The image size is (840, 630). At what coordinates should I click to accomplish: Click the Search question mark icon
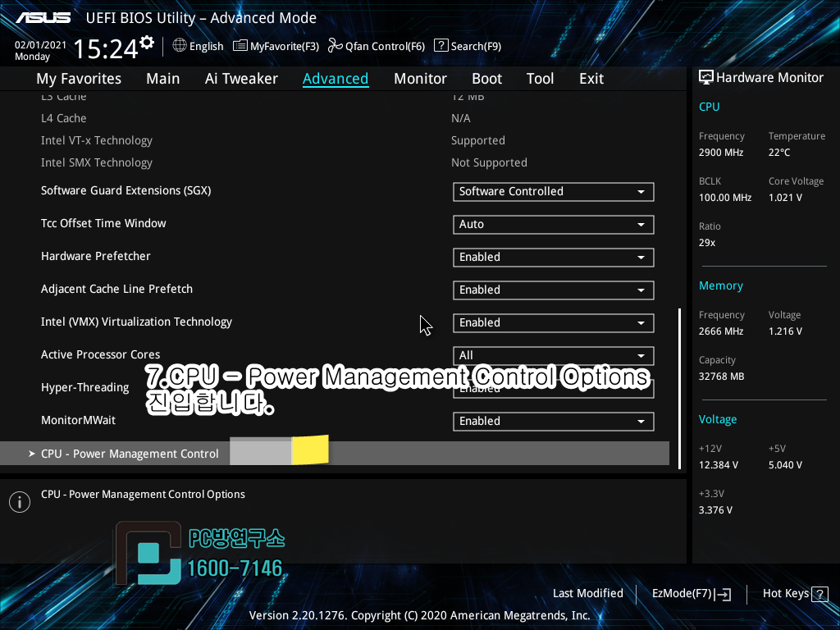[x=441, y=46]
